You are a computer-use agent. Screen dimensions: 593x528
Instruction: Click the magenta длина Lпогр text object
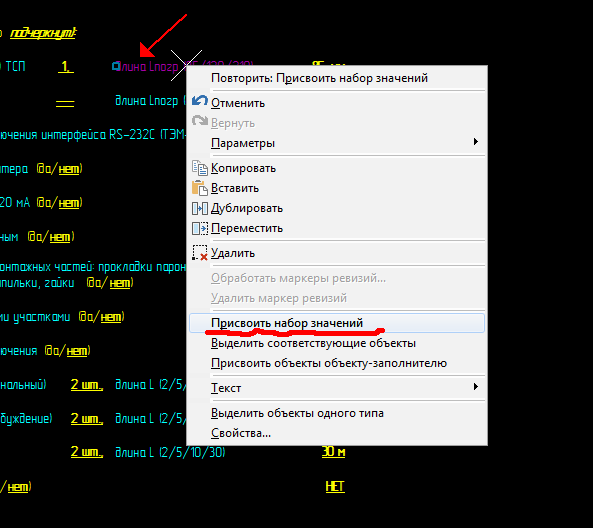(147, 67)
